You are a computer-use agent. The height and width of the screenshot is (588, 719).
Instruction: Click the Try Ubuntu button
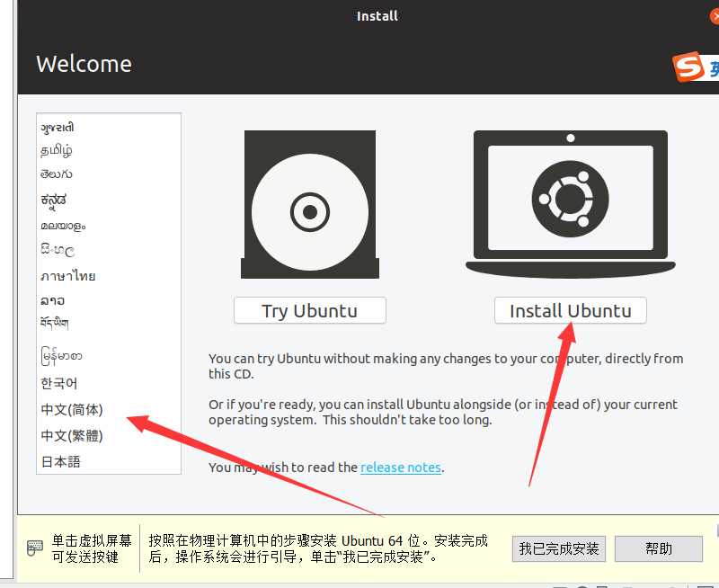(310, 310)
